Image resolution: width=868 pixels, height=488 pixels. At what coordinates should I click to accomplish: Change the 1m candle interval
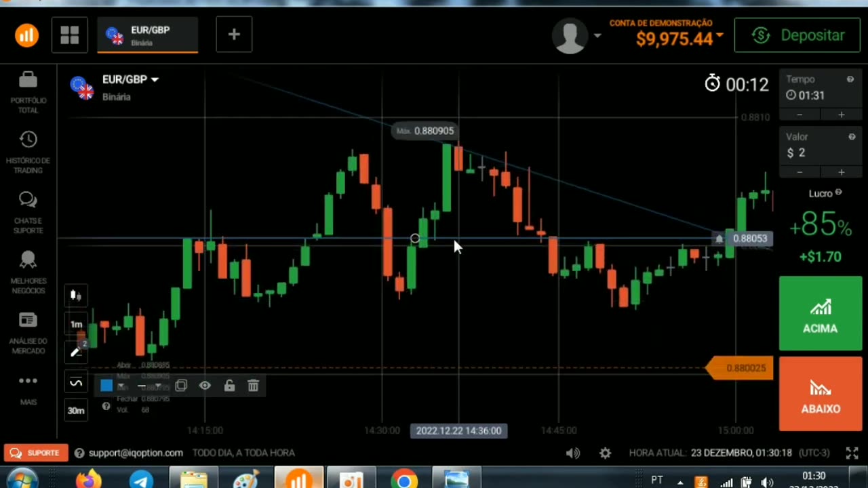click(76, 325)
